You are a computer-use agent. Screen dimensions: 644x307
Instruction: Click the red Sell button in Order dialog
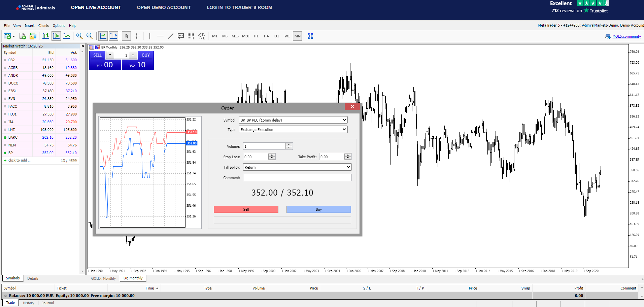click(246, 209)
